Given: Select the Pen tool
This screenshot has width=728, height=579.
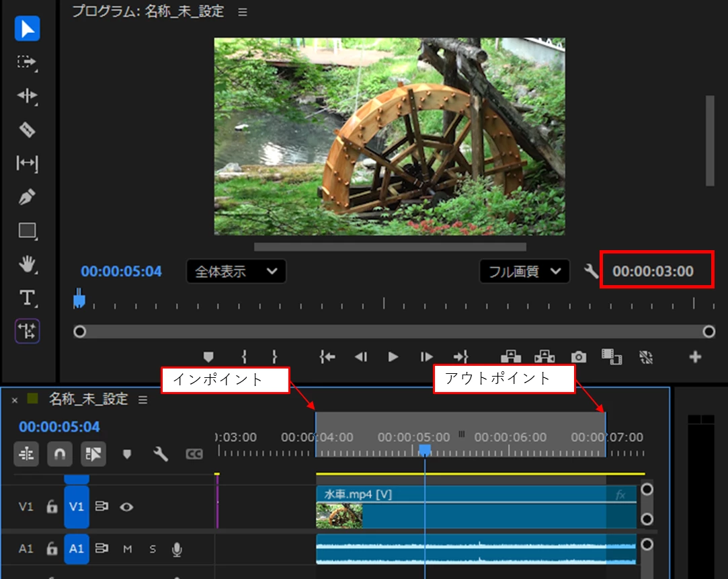Looking at the screenshot, I should pos(27,197).
